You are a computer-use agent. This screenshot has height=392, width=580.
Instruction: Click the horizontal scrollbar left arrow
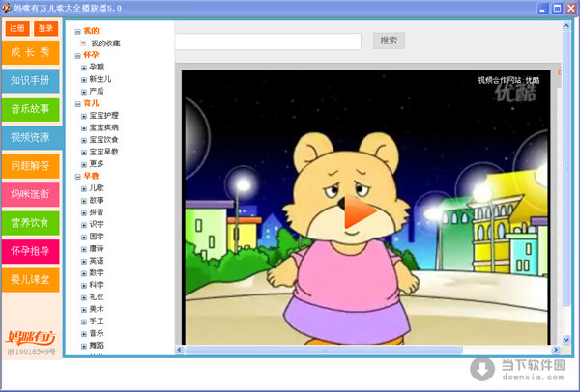[x=180, y=350]
